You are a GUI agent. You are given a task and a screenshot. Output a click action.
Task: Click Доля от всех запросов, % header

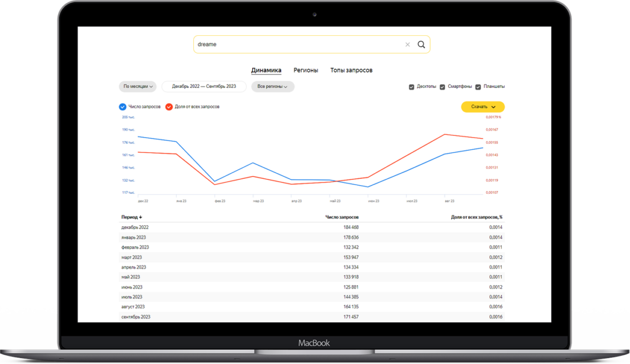click(477, 217)
